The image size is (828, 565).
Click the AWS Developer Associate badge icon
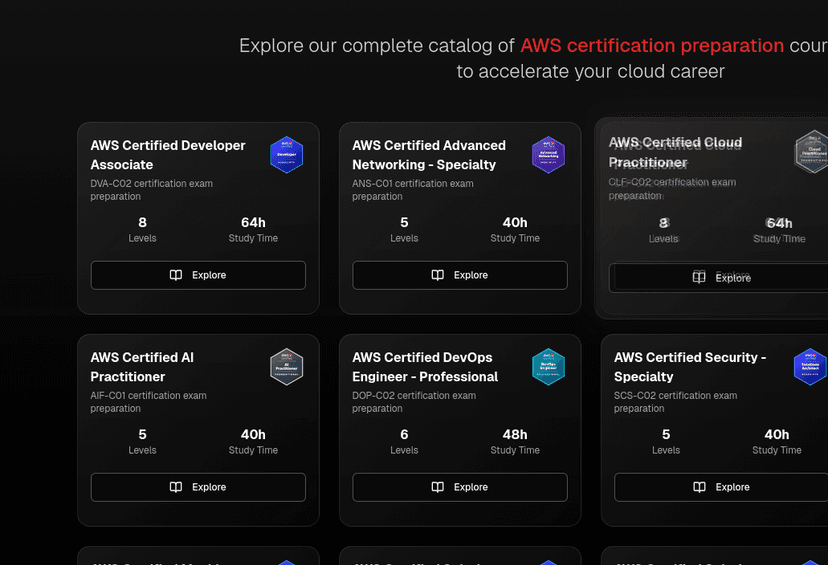[286, 155]
